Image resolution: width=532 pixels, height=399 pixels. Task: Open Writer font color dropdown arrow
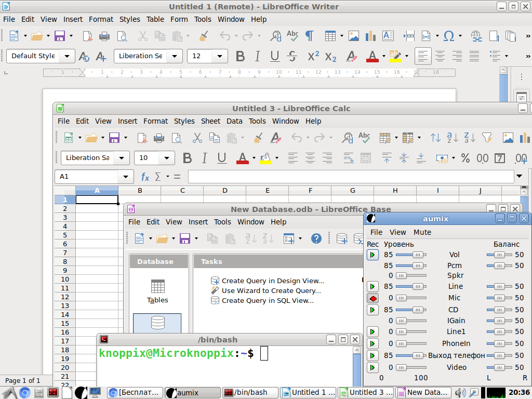[x=384, y=56]
